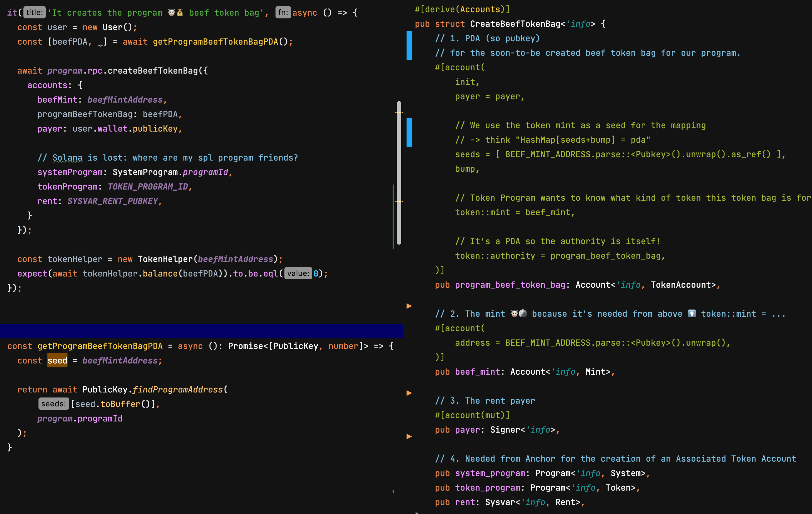Click the blue change marker beside the '// 1. PDA (so pubkey)' comment
The height and width of the screenshot is (514, 812).
[x=409, y=45]
